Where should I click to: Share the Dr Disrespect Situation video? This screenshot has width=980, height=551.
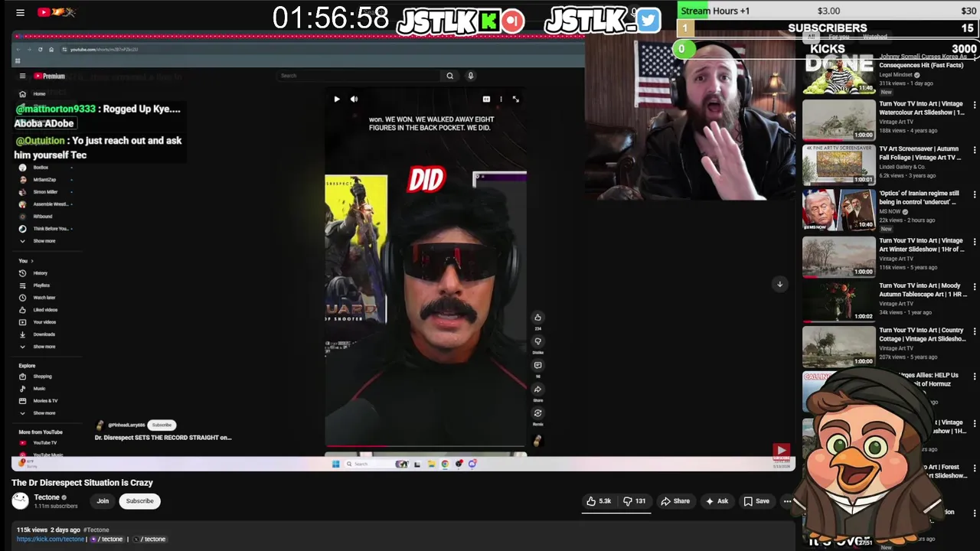(675, 501)
